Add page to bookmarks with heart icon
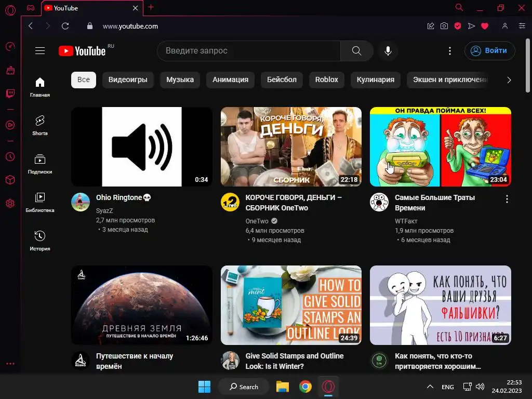The height and width of the screenshot is (399, 532). coord(485,26)
